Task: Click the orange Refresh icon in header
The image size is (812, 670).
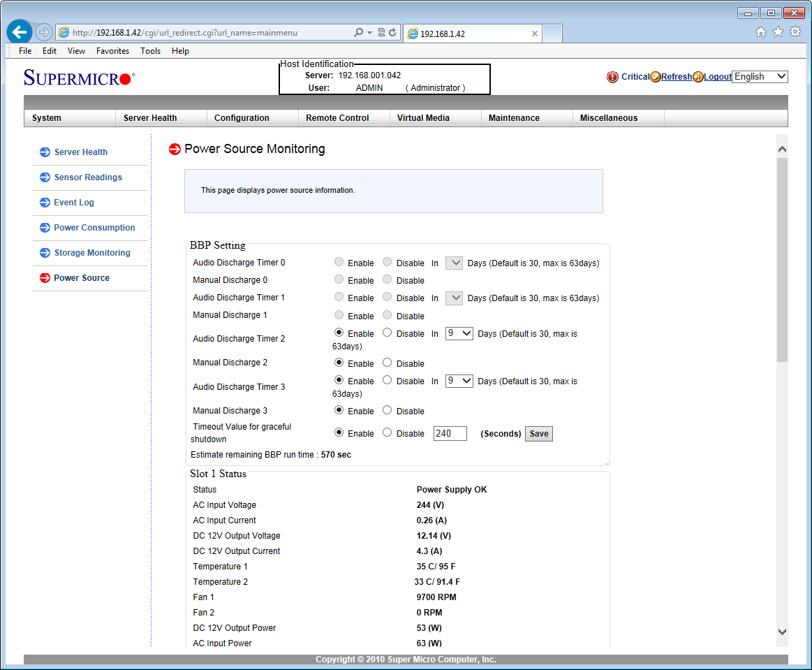Action: tap(656, 77)
